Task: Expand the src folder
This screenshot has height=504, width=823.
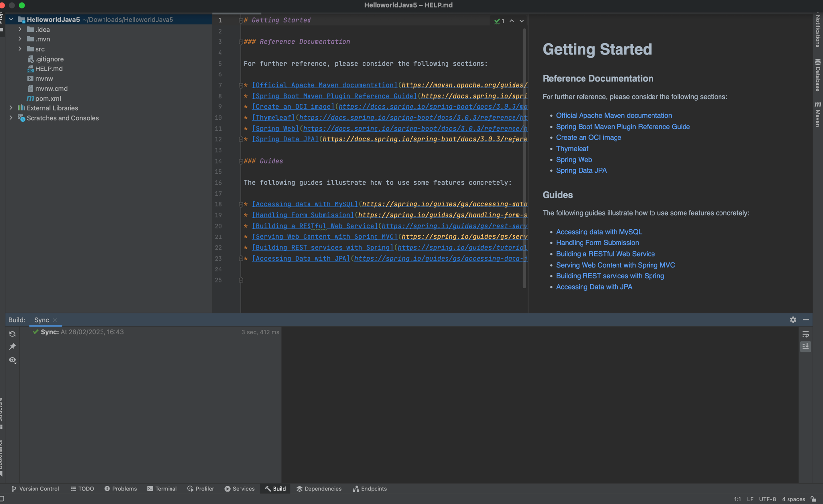Action: pos(20,49)
